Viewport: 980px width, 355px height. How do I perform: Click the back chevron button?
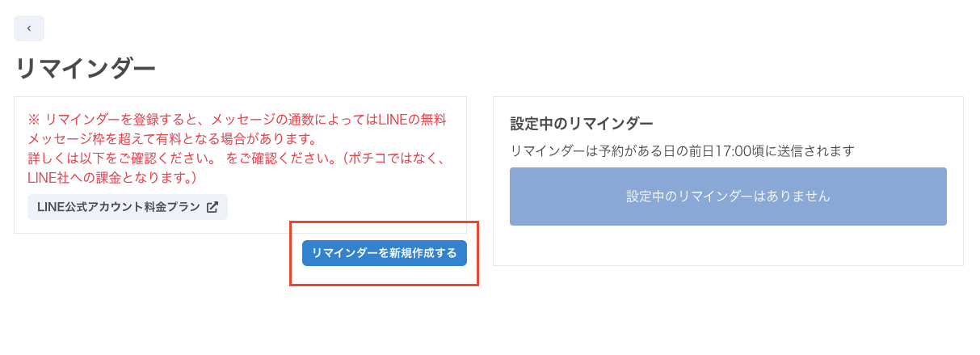(x=29, y=28)
